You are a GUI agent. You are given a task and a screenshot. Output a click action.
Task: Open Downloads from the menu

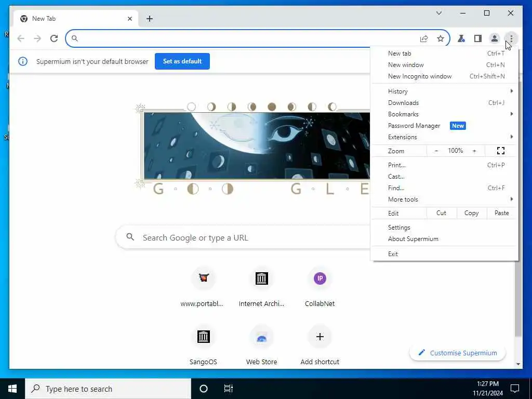tap(445, 103)
